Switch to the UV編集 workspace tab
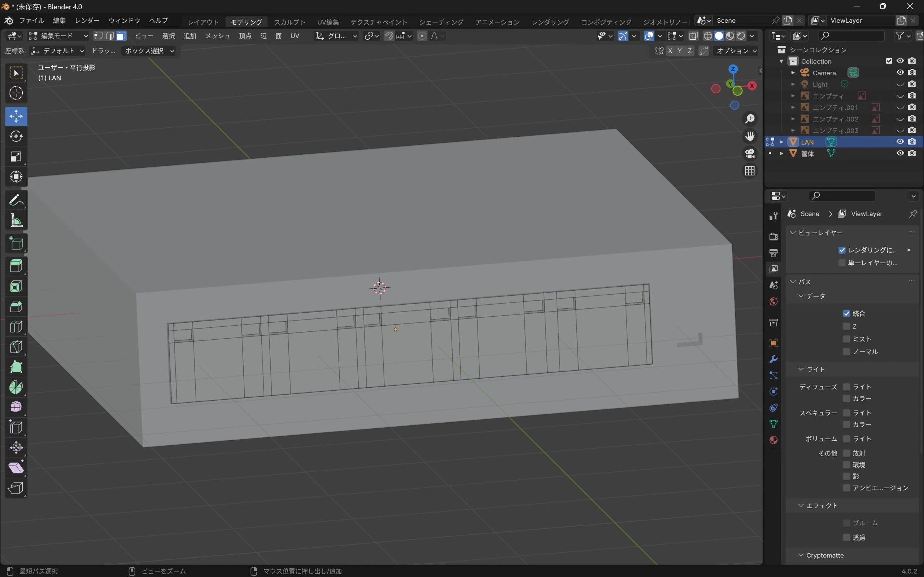Image resolution: width=924 pixels, height=577 pixels. pyautogui.click(x=328, y=22)
